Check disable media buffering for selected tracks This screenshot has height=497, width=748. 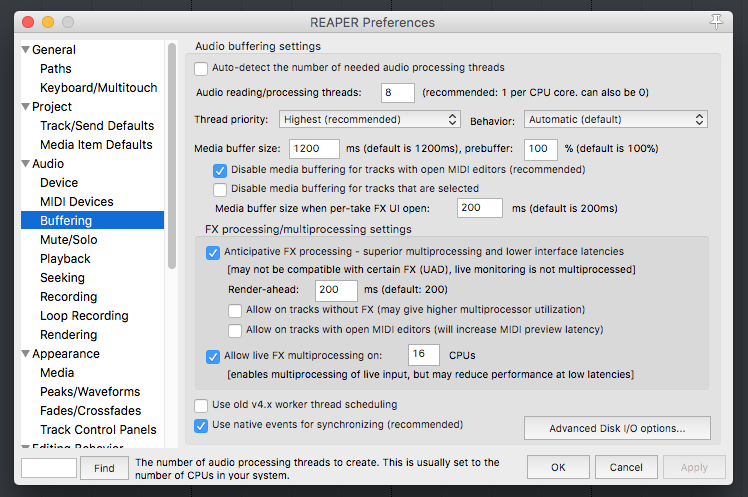(x=219, y=190)
